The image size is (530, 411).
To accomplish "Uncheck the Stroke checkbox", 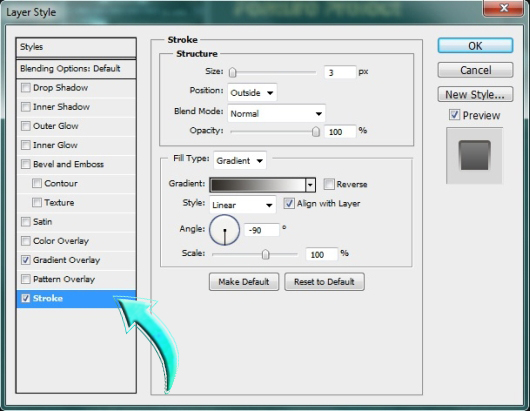I will (x=26, y=298).
